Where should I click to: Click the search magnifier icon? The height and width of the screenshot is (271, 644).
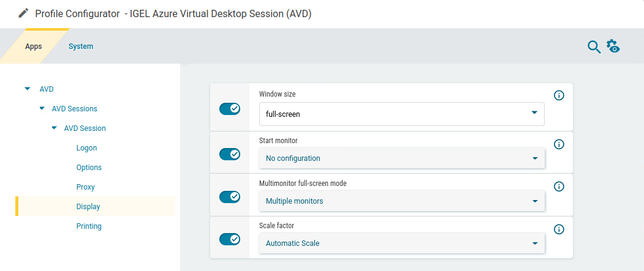pos(594,47)
